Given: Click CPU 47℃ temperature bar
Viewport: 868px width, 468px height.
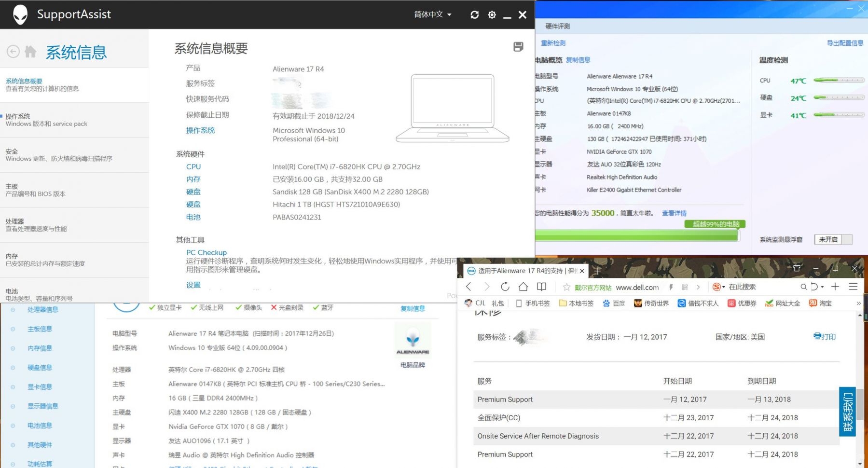Looking at the screenshot, I should (839, 81).
